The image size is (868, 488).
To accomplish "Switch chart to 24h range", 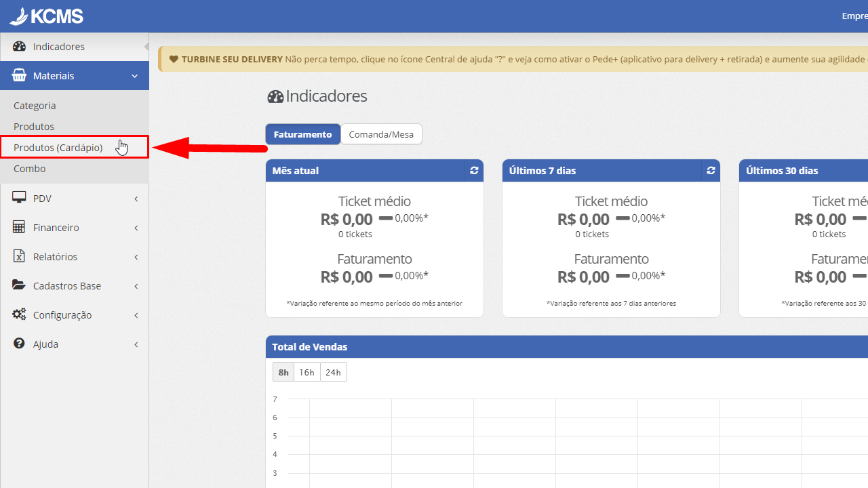I will tap(333, 372).
